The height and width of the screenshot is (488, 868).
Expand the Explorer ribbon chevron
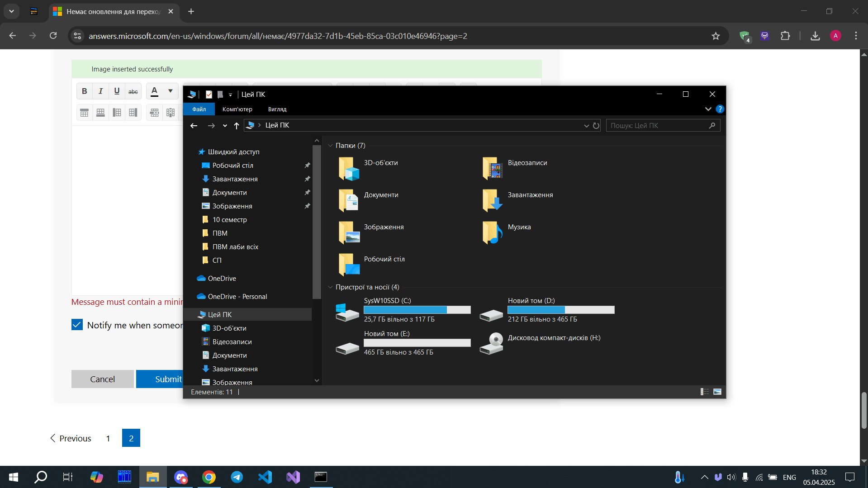coord(708,109)
